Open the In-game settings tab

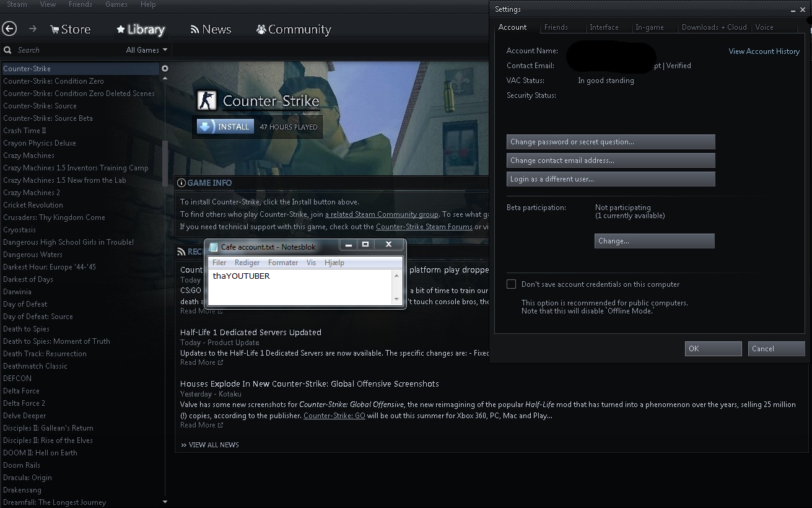click(650, 27)
